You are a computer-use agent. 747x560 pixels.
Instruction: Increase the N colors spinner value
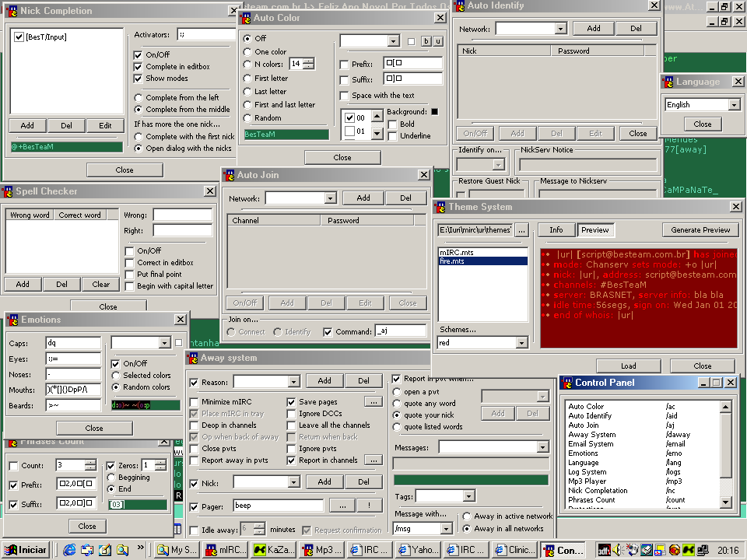(x=309, y=61)
